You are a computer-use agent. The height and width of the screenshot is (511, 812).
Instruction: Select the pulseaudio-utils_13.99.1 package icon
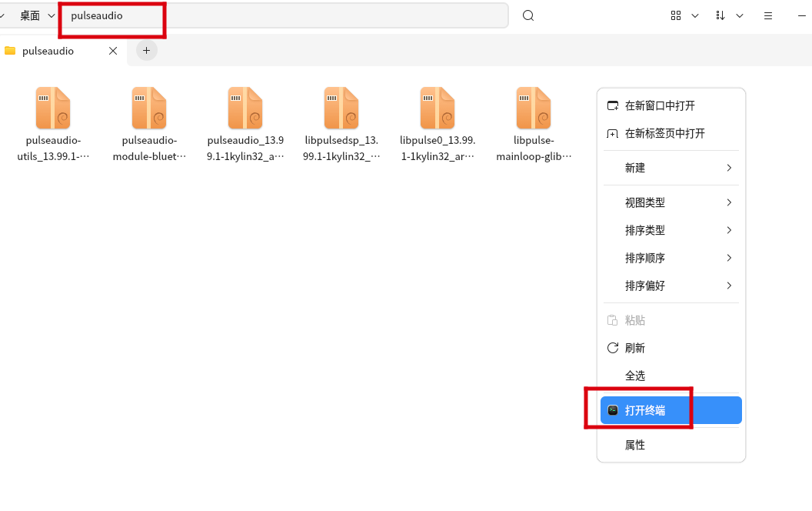pyautogui.click(x=52, y=108)
